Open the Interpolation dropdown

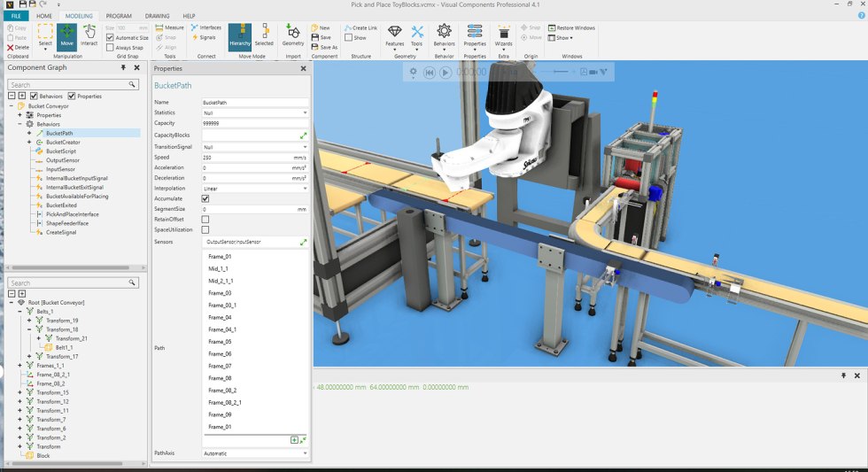(255, 188)
